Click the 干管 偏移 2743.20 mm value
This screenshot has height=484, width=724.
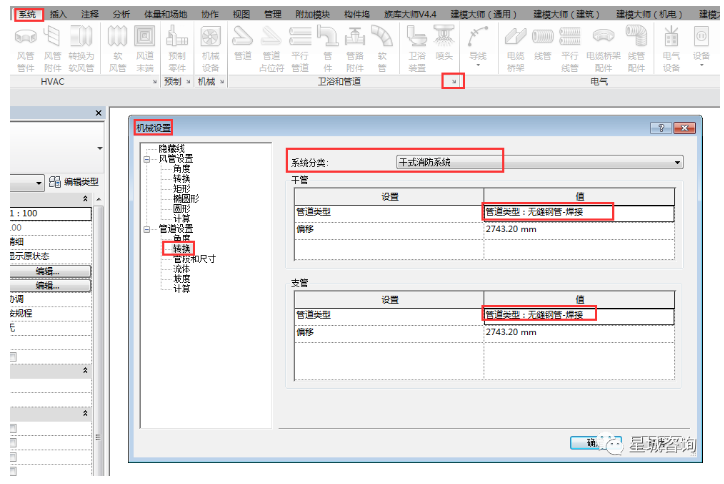coord(579,230)
